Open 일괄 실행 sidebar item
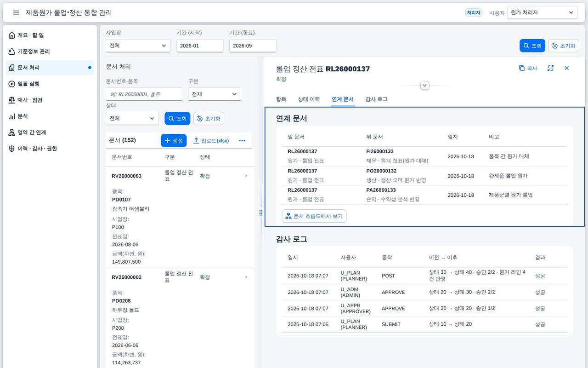 (x=50, y=84)
